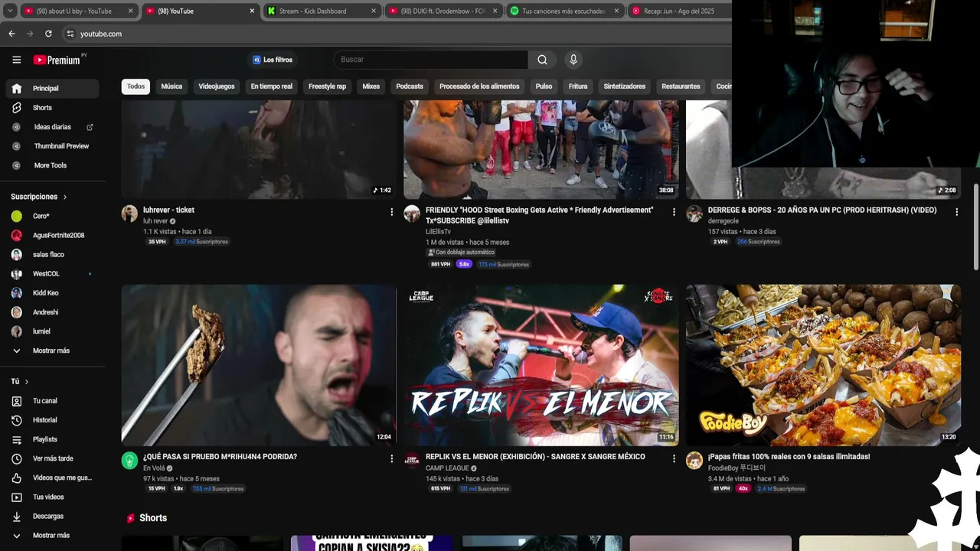This screenshot has height=551, width=980.
Task: Open Ver más tarde list
Action: pyautogui.click(x=52, y=458)
